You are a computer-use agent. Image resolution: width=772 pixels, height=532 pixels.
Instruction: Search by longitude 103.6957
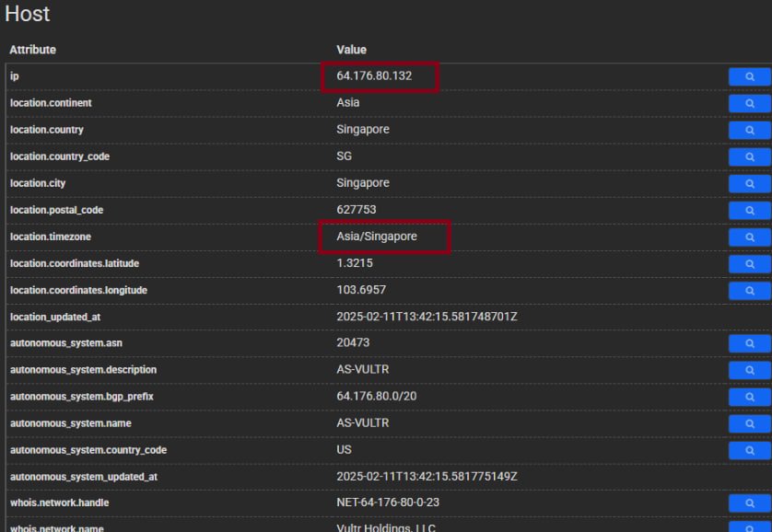click(749, 290)
